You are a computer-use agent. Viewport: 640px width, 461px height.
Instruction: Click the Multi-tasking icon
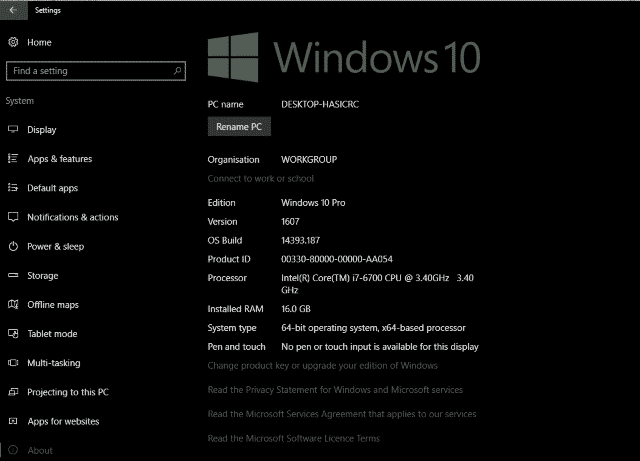(13, 363)
